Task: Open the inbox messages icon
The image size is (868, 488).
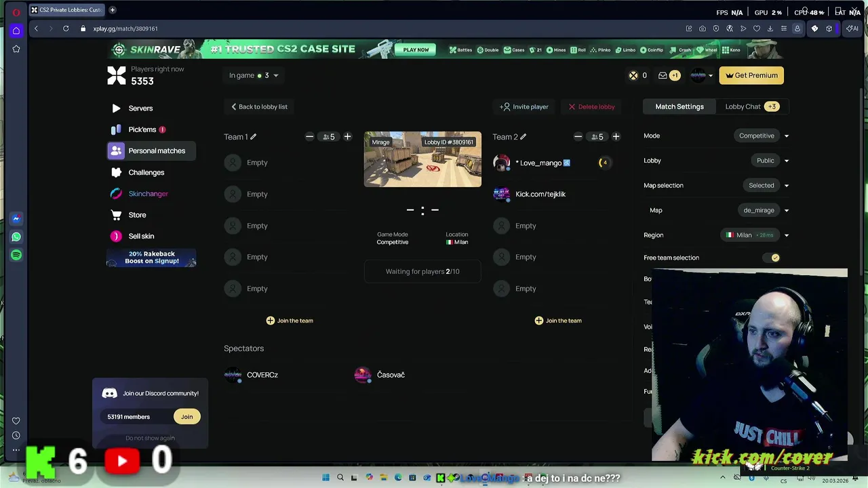Action: click(663, 75)
